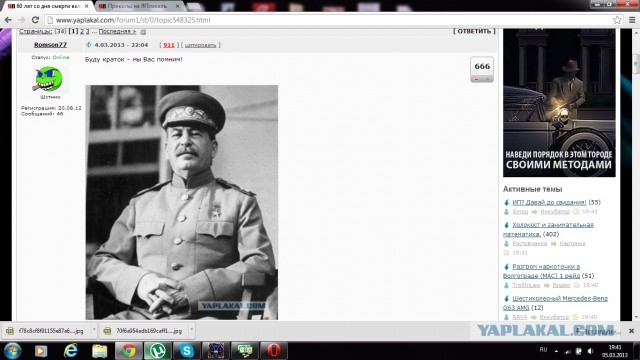640x360 pixels.
Task: Click the scrollbar down arrow
Action: (636, 317)
